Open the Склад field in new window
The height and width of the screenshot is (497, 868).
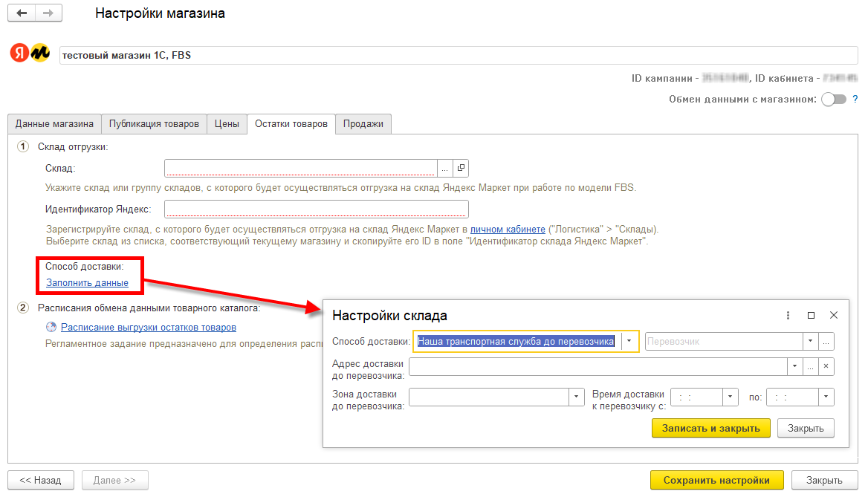click(x=461, y=168)
